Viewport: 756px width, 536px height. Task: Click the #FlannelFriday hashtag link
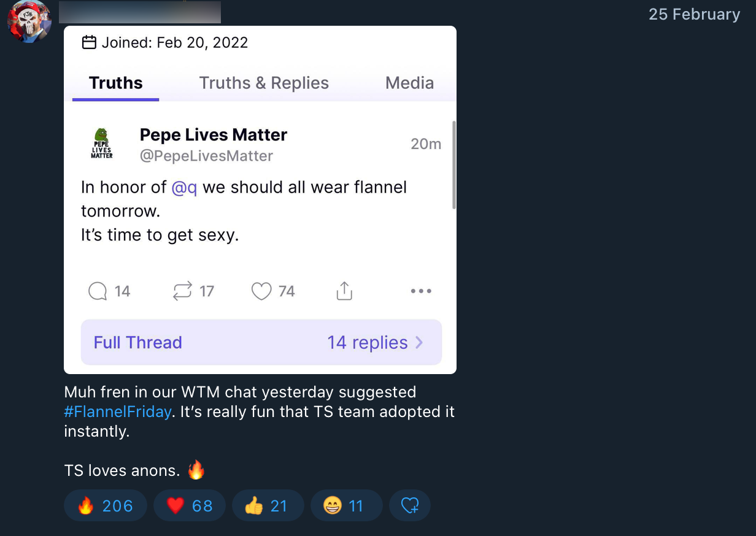(x=117, y=412)
